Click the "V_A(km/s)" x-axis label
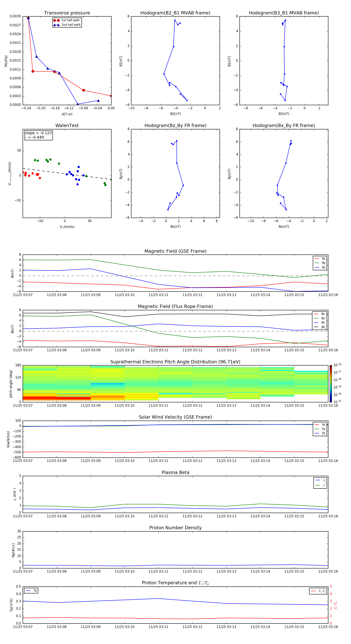Viewport: 351px width, 644px height. coord(67,227)
